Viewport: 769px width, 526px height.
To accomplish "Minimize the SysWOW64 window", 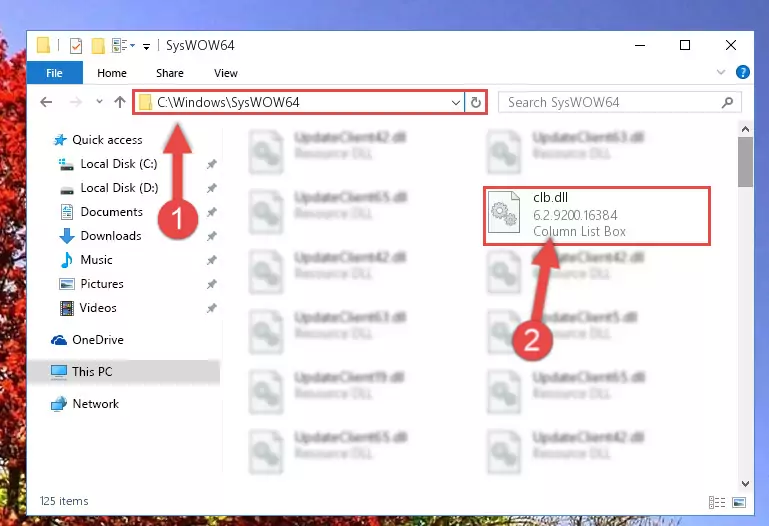I will [x=640, y=45].
